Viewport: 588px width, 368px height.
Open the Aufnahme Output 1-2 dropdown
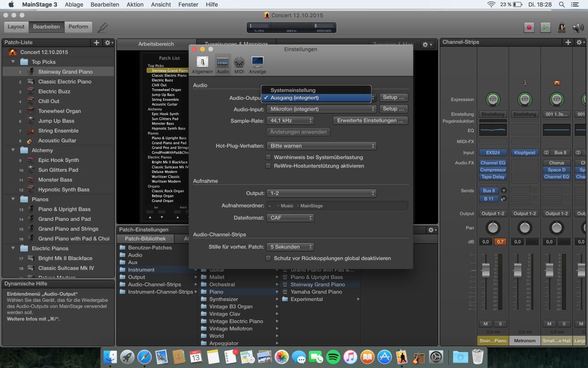pos(322,194)
